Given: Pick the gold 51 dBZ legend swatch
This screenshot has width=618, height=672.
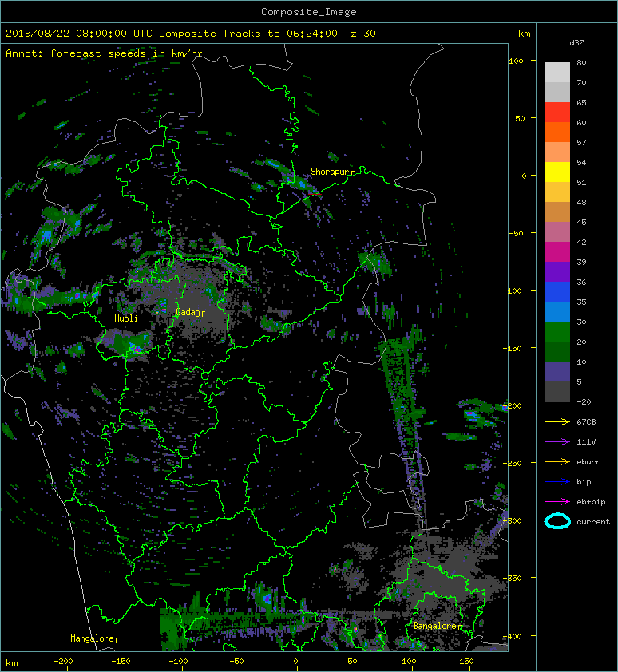Looking at the screenshot, I should (557, 192).
